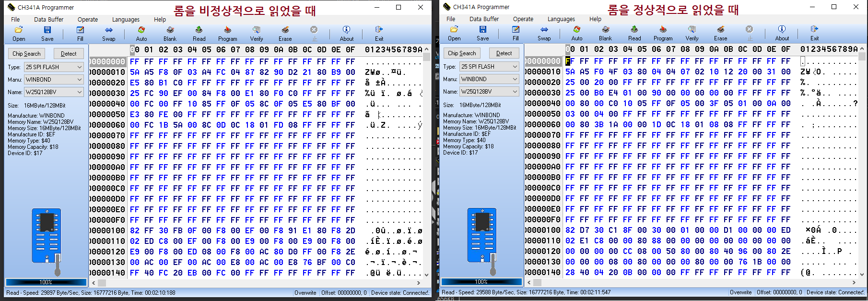The image size is (868, 301).
Task: Click Chip Search button in left window
Action: [26, 54]
